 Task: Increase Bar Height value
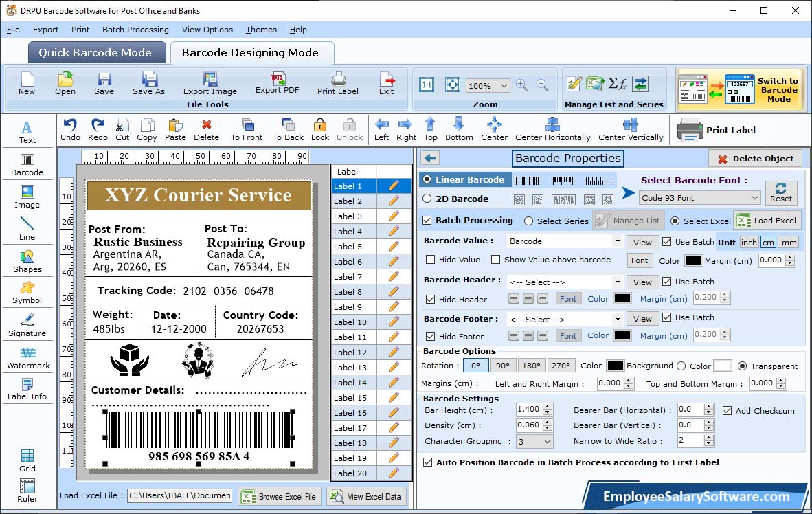pos(548,406)
